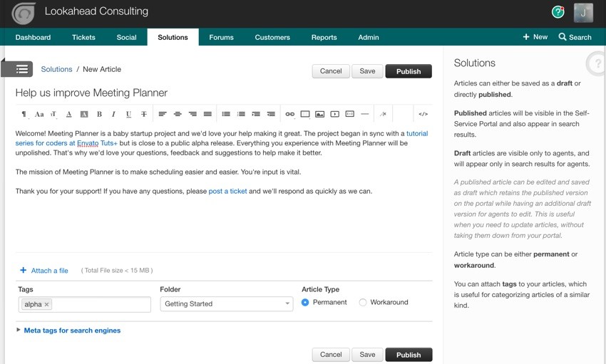
Task: Click the bottom Cancel button
Action: tap(331, 354)
